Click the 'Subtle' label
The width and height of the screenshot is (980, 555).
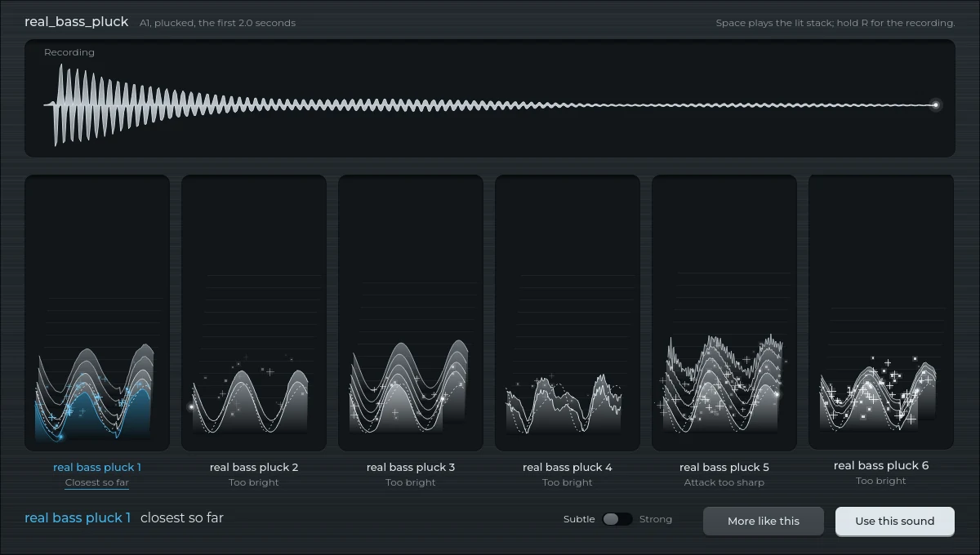pos(579,519)
